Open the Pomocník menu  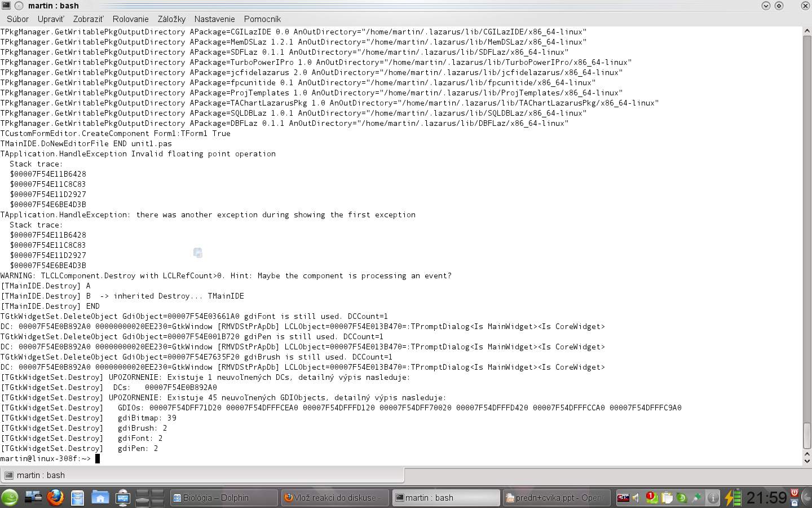point(262,19)
